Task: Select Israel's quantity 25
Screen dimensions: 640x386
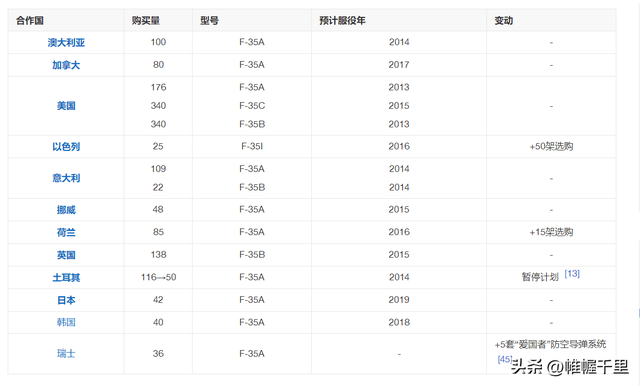Action: click(x=158, y=146)
